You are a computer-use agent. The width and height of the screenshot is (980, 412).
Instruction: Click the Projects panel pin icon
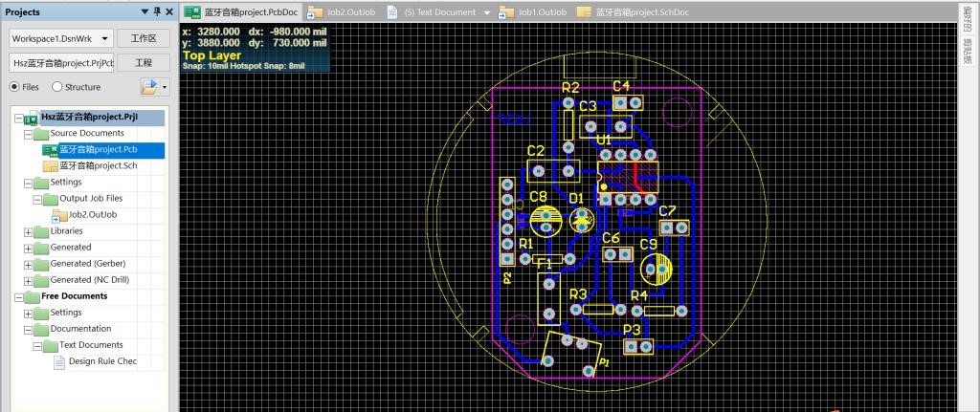[x=157, y=11]
